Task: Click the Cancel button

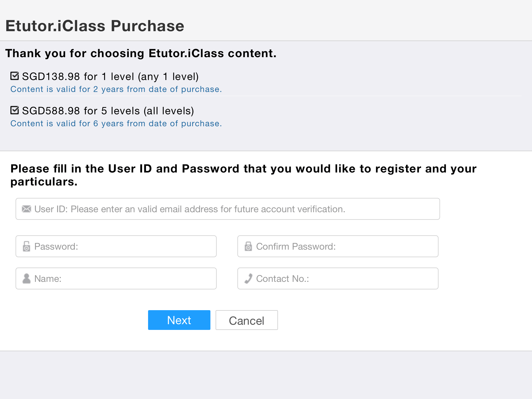Action: tap(247, 320)
